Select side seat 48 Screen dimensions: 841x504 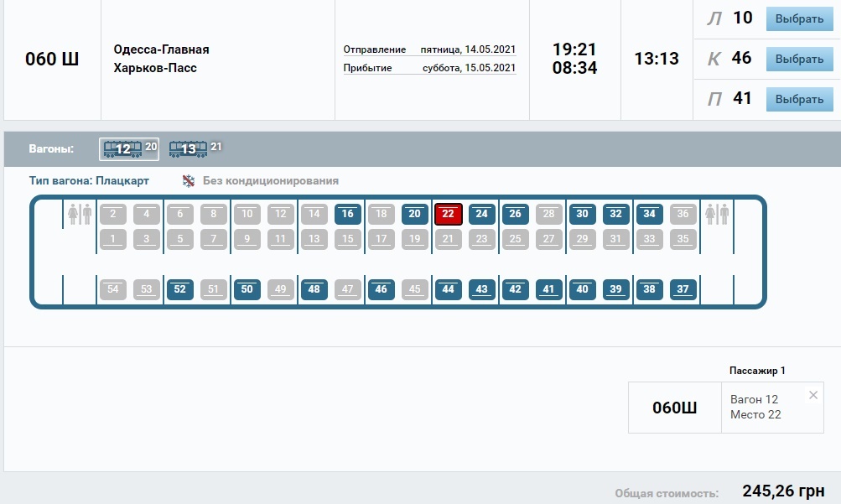click(314, 289)
